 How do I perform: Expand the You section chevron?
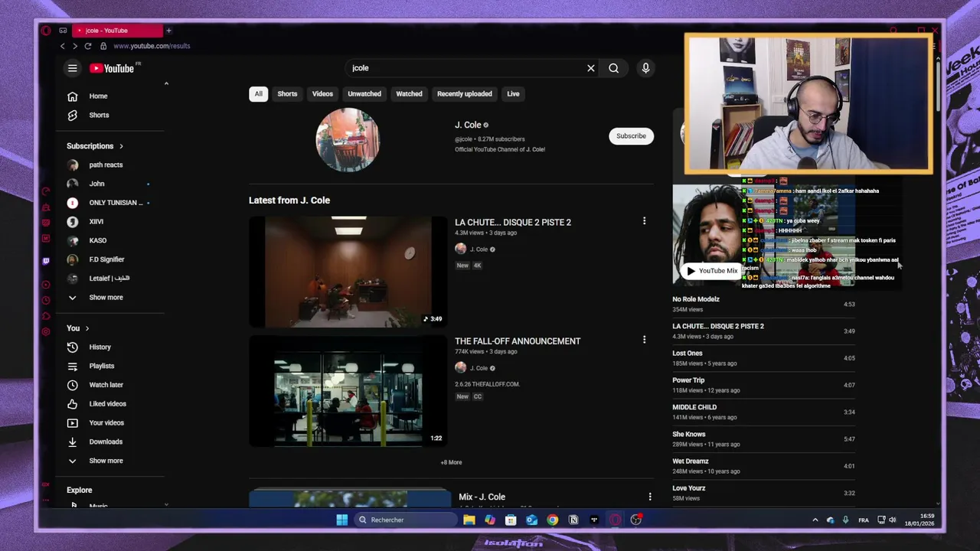pyautogui.click(x=87, y=328)
